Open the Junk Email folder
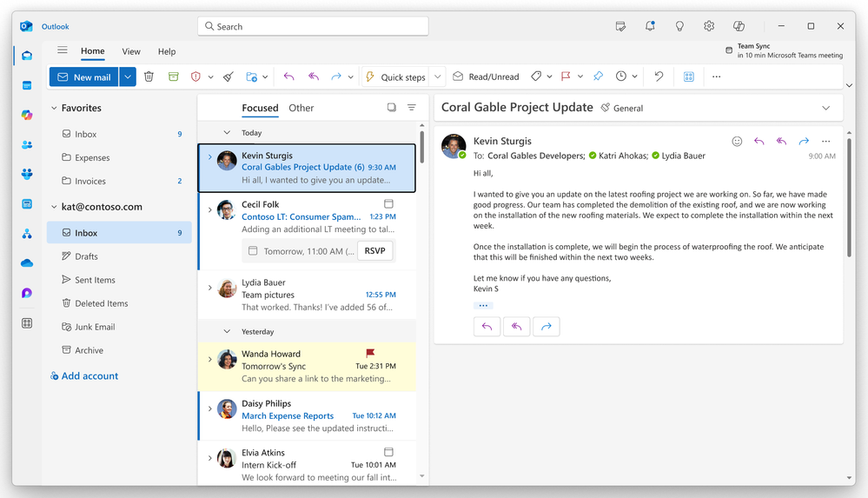The width and height of the screenshot is (868, 498). pyautogui.click(x=119, y=327)
